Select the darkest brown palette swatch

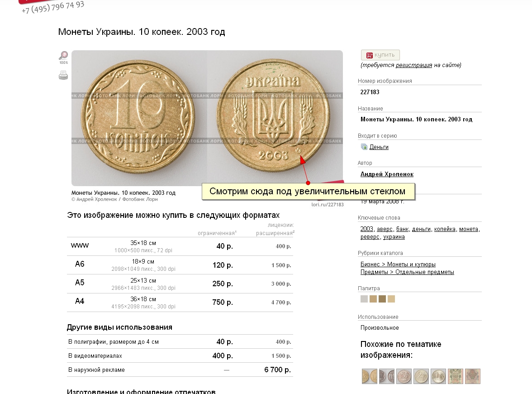pos(382,299)
